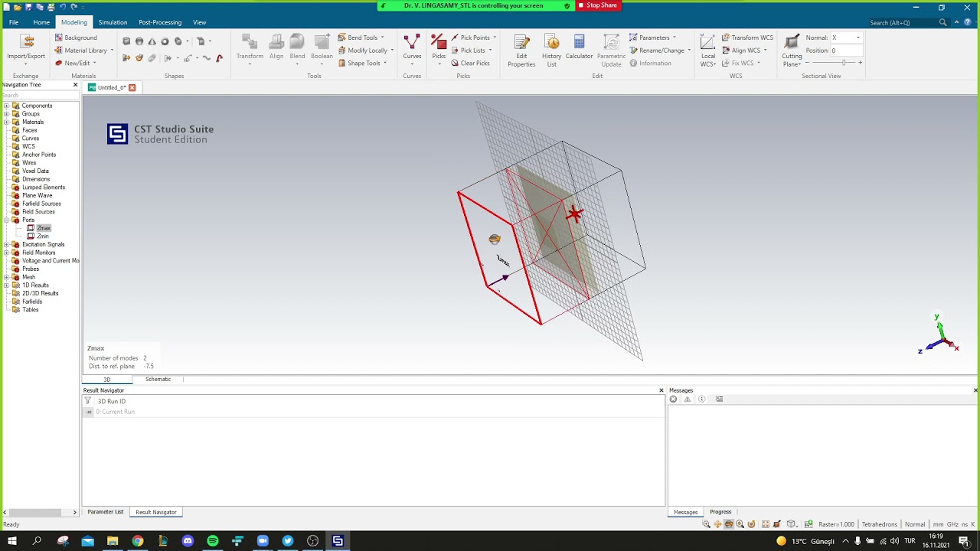Open the Import/Export tool
The height and width of the screenshot is (551, 980).
click(26, 47)
